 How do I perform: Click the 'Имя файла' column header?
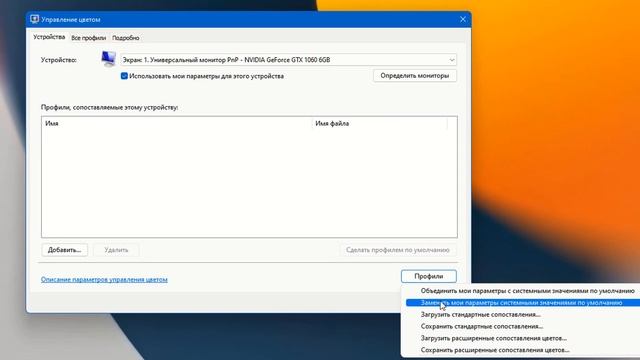click(x=380, y=123)
